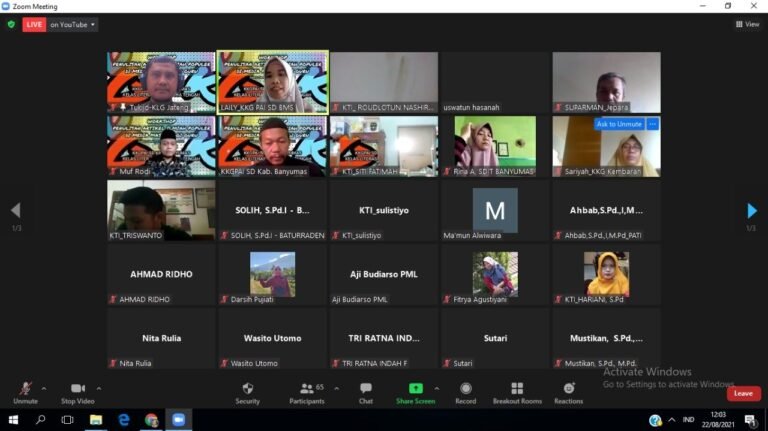Select the KTI_SITI FATIMAH tile
Viewport: 768px width, 431px height.
pos(384,146)
